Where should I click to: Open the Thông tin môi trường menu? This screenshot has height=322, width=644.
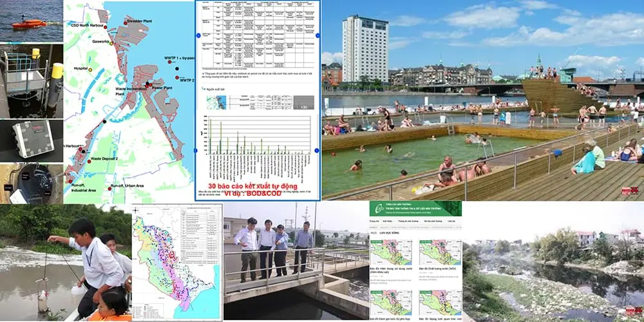(407, 221)
